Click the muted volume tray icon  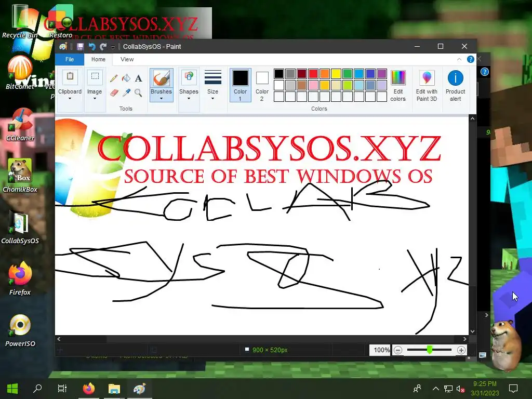click(460, 389)
